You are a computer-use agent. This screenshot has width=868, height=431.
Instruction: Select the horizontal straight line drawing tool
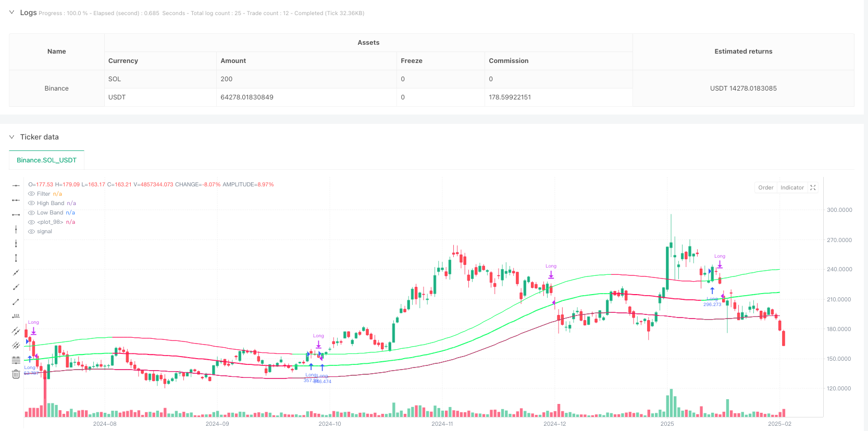(x=16, y=185)
